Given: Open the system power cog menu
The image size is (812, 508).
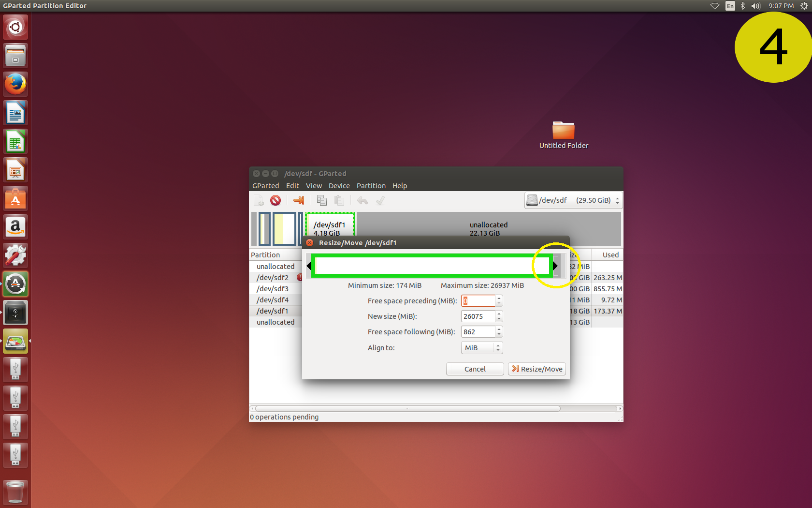Looking at the screenshot, I should pyautogui.click(x=804, y=6).
